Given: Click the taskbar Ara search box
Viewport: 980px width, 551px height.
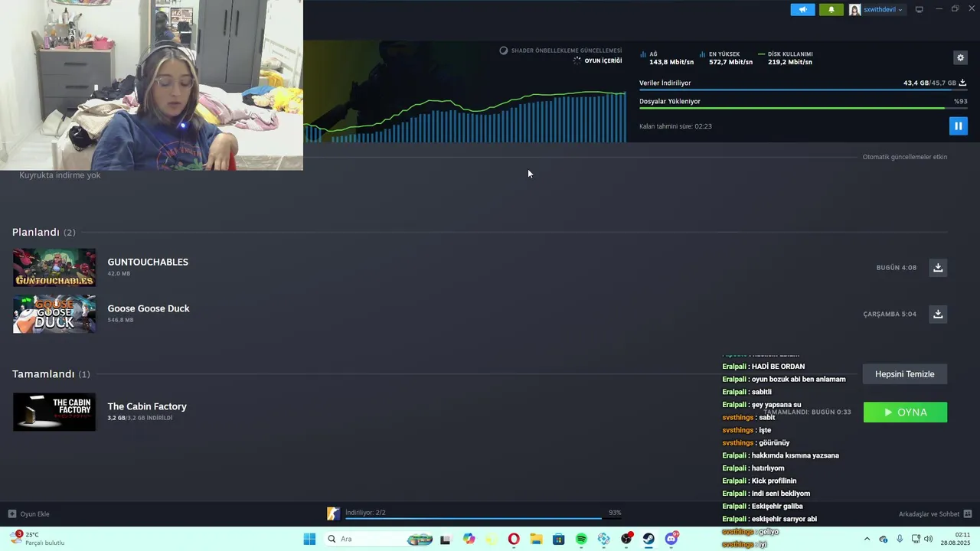Looking at the screenshot, I should point(380,539).
